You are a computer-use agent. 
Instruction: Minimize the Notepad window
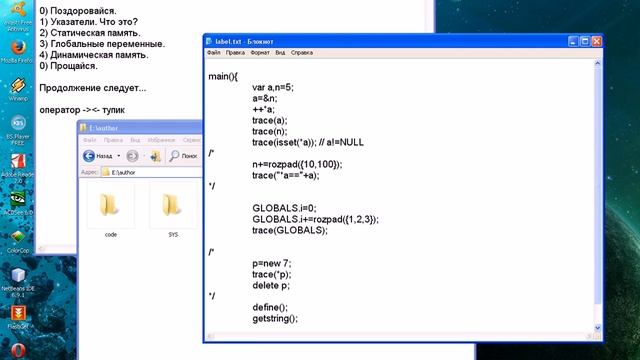[x=573, y=41]
